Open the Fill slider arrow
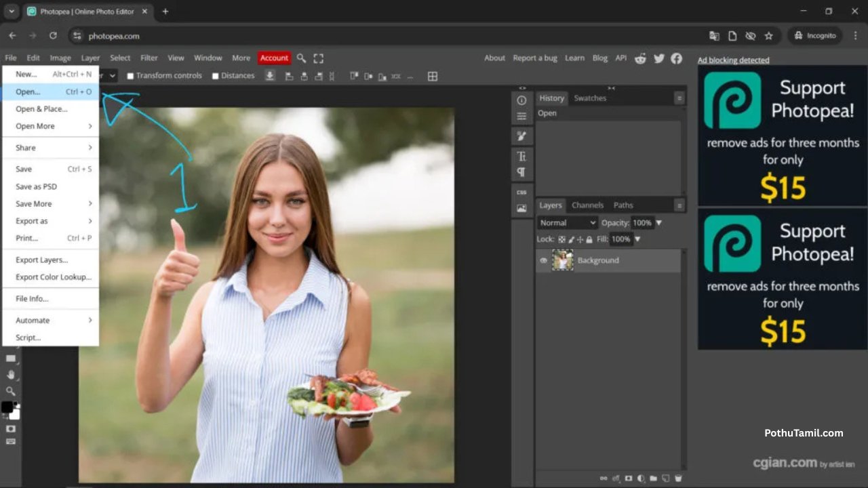 click(637, 239)
